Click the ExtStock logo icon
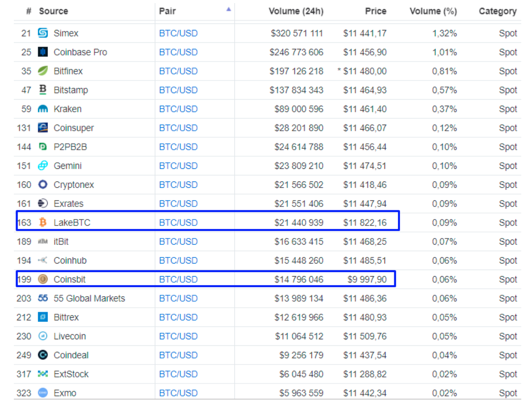 coord(43,374)
